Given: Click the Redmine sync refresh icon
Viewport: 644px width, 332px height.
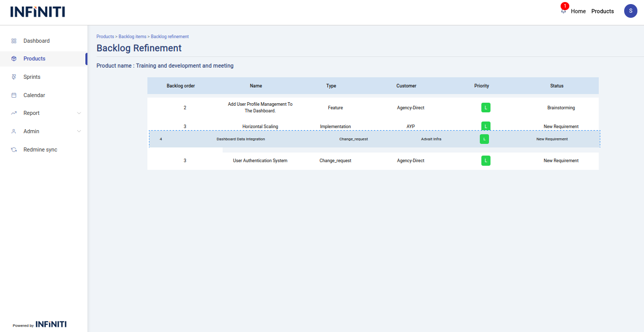Looking at the screenshot, I should pos(14,150).
